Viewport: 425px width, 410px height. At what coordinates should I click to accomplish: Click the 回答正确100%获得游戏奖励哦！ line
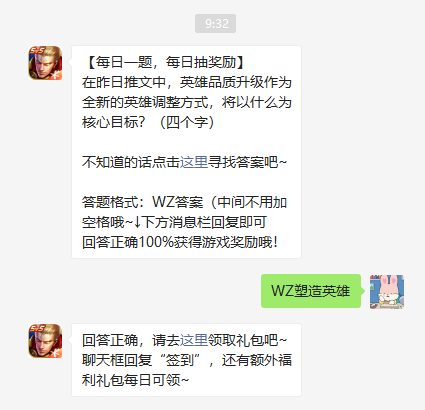pos(180,242)
